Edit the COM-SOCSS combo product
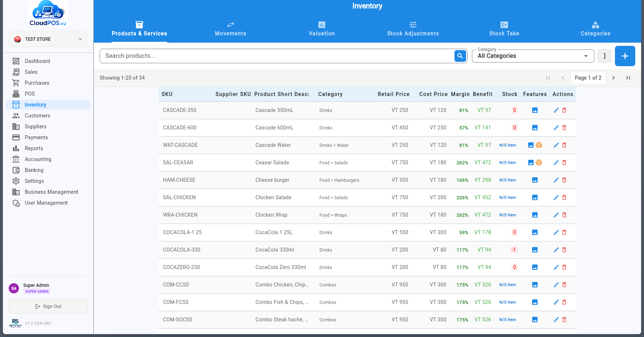Image resolution: width=644 pixels, height=337 pixels. [556, 320]
